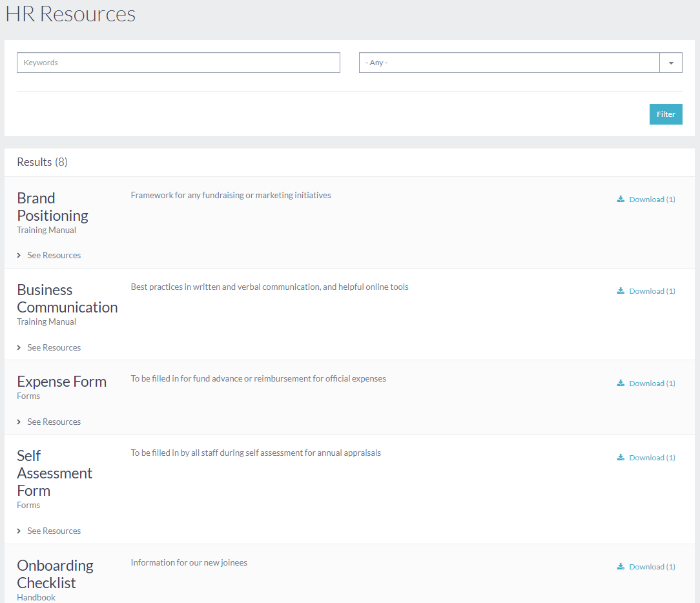The image size is (700, 603).
Task: Click the Brand Positioning title
Action: click(53, 207)
